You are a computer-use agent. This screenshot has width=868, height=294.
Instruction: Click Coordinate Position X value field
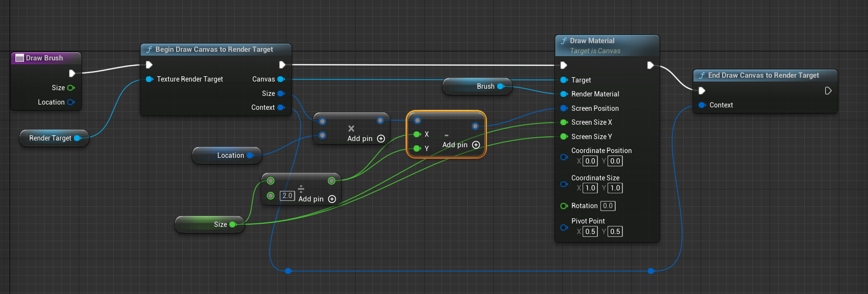coord(590,161)
